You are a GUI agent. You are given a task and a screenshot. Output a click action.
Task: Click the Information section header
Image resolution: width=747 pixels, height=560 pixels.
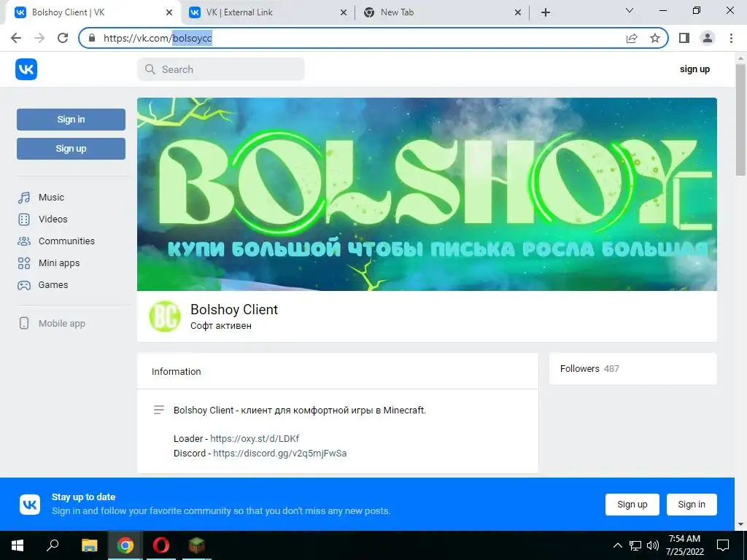coord(177,371)
